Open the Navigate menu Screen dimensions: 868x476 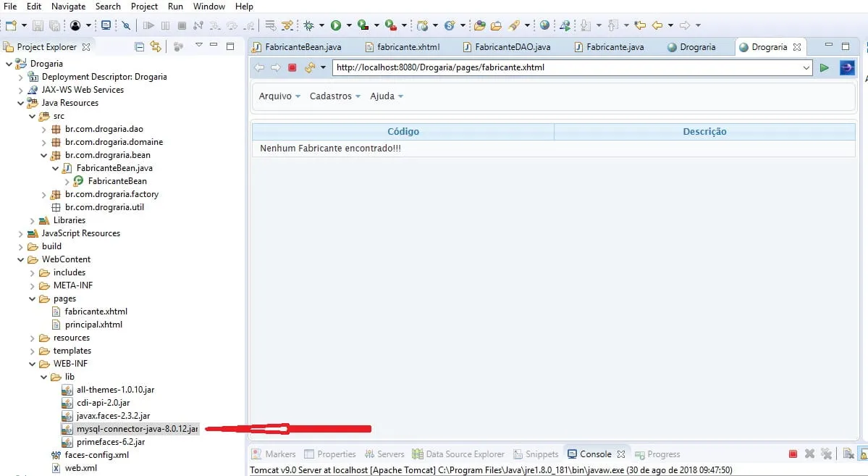pos(68,7)
